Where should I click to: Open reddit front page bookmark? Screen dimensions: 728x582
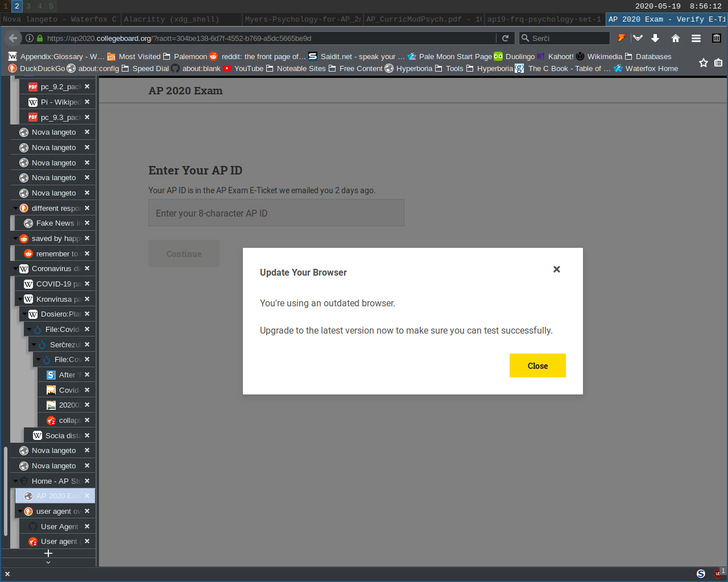(258, 56)
